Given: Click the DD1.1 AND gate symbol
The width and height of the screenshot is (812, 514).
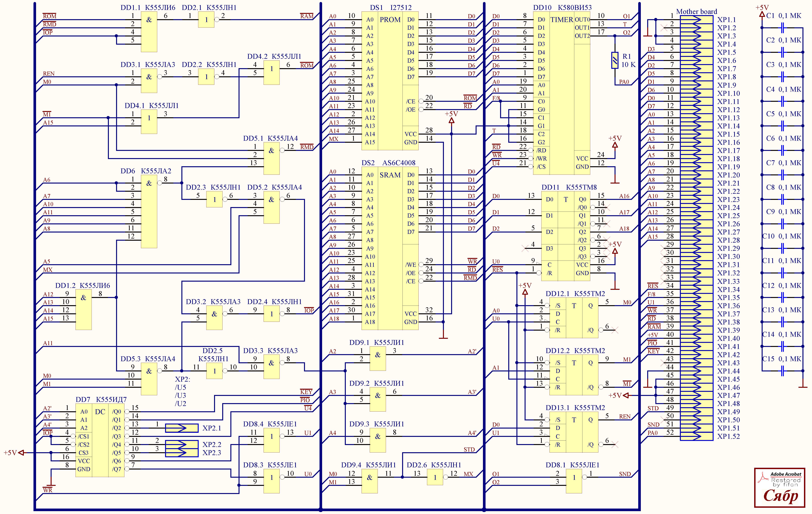Looking at the screenshot, I should point(149,32).
